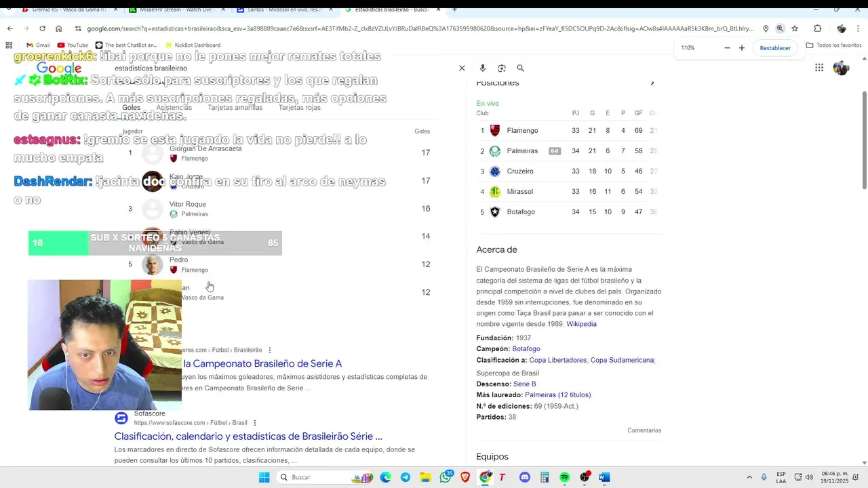Click Comentarios feedback link
The height and width of the screenshot is (488, 868).
click(644, 430)
